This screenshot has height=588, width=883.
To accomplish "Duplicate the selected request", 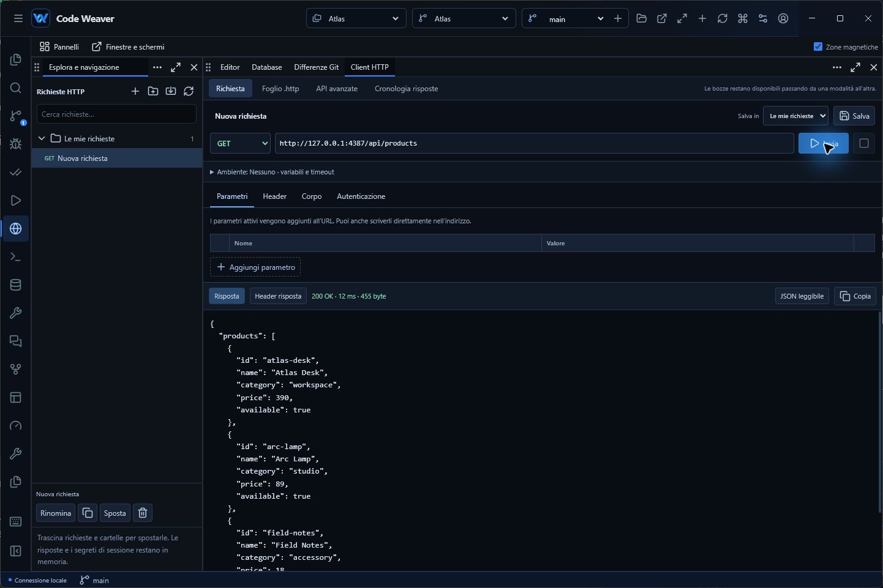I will click(x=88, y=513).
